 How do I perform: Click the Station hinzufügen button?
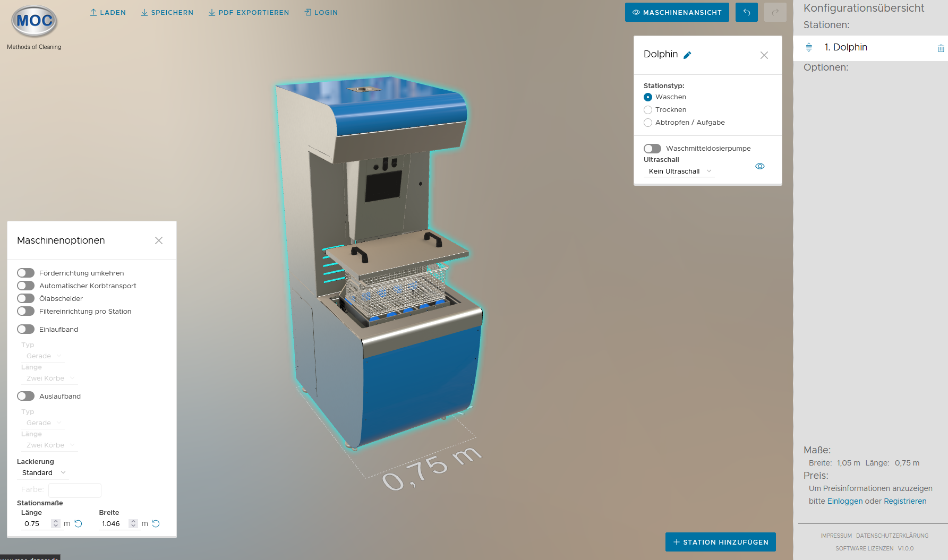coord(720,542)
